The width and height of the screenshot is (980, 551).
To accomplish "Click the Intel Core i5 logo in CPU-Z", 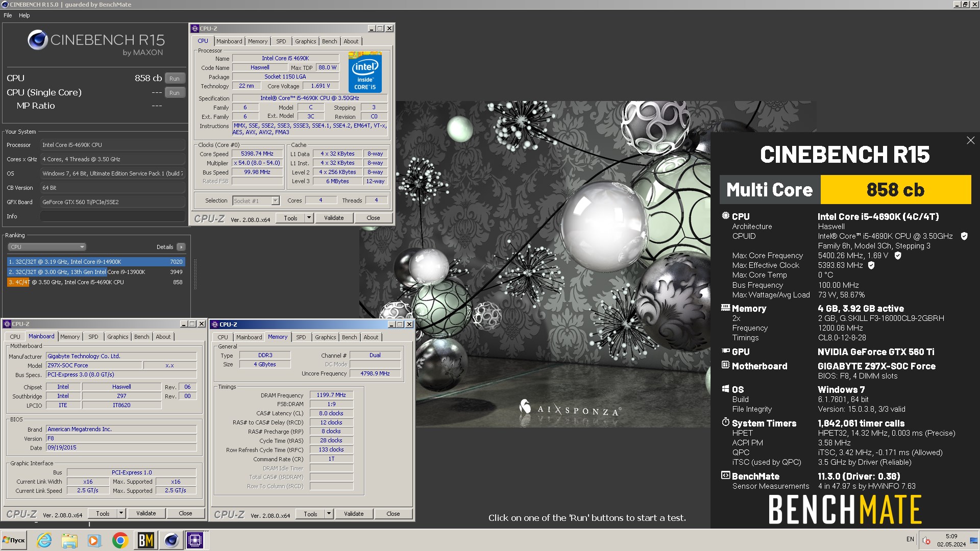I will [x=365, y=72].
